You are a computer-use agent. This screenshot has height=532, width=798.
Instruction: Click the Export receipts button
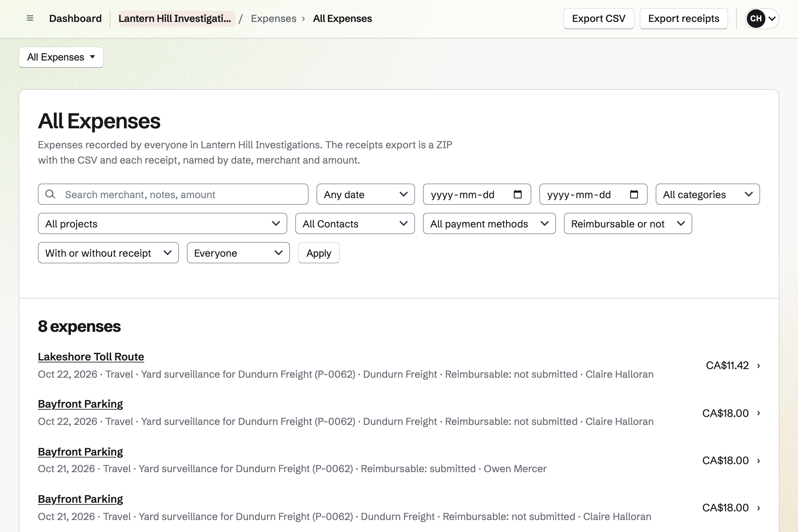point(684,18)
